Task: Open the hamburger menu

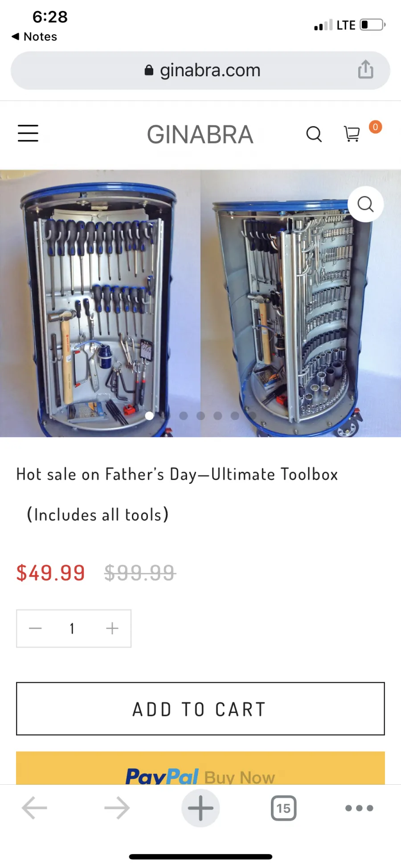Action: click(28, 133)
